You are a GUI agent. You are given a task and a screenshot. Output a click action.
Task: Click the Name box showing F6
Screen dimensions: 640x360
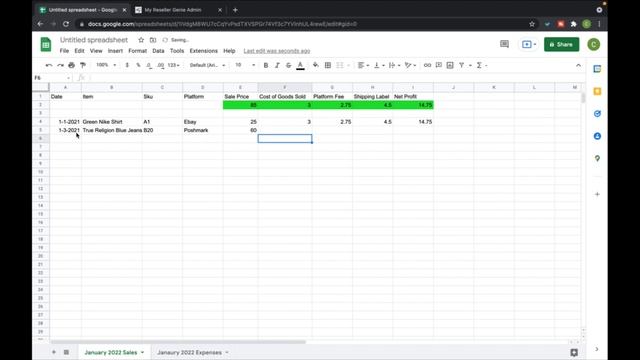52,78
